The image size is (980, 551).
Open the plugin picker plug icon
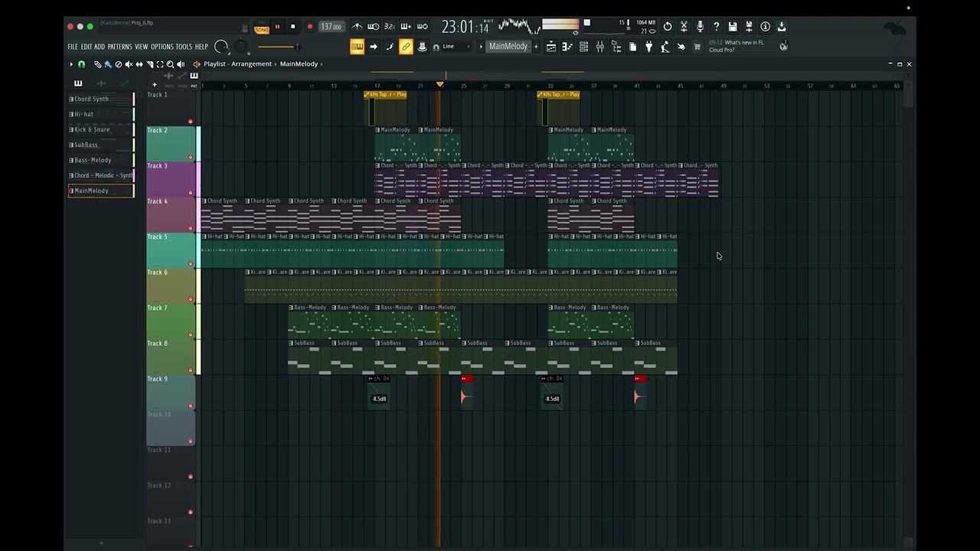click(648, 47)
